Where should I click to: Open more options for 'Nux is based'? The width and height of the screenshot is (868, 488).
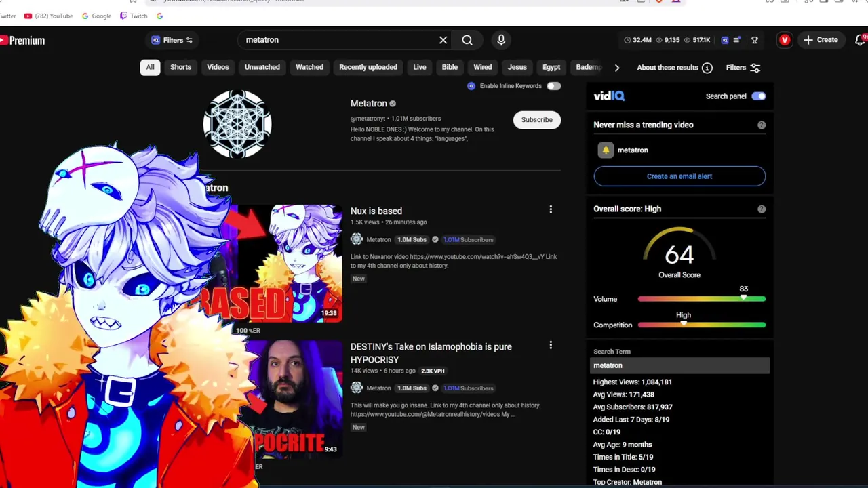click(x=551, y=210)
